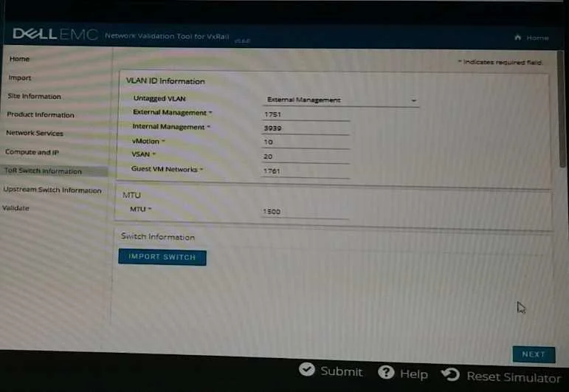Viewport: 569px width, 392px height.
Task: Select Network Services in the sidebar
Action: [x=35, y=133]
